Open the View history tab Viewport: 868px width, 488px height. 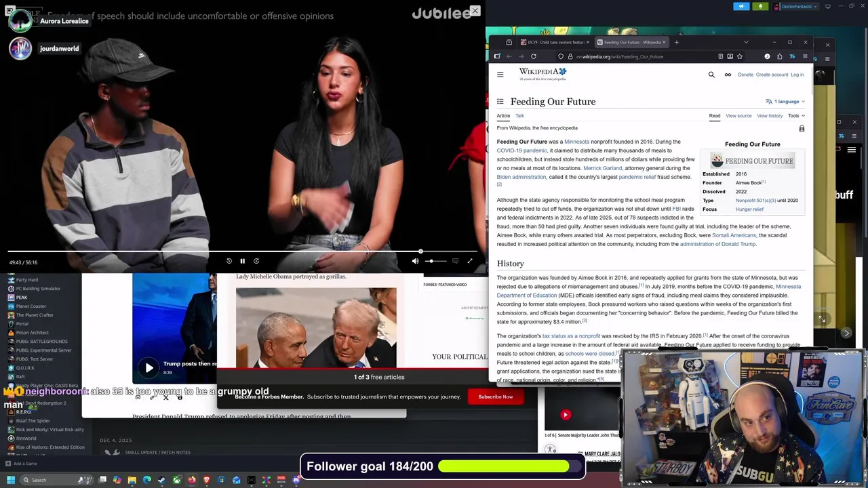pos(770,116)
